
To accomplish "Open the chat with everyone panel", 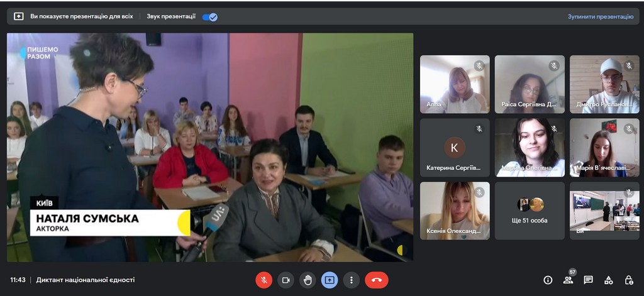I will pos(588,280).
